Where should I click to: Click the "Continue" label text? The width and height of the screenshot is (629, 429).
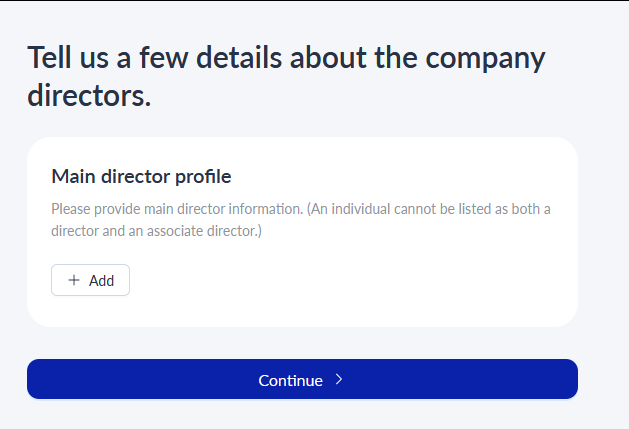[290, 380]
